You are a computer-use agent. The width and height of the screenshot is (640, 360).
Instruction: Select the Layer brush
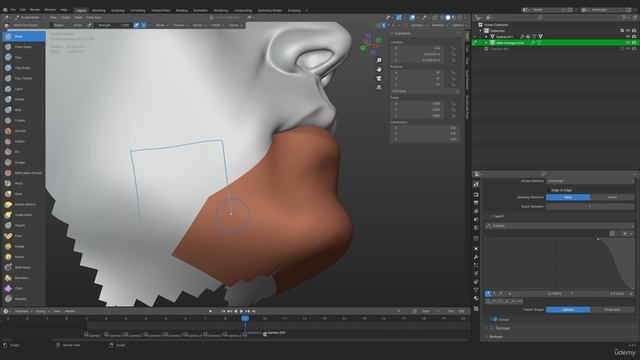24,89
